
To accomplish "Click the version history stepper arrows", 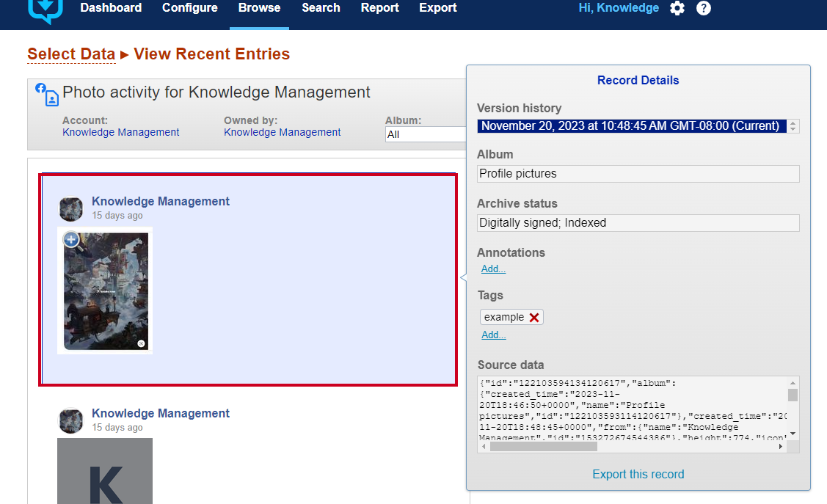I will click(793, 126).
